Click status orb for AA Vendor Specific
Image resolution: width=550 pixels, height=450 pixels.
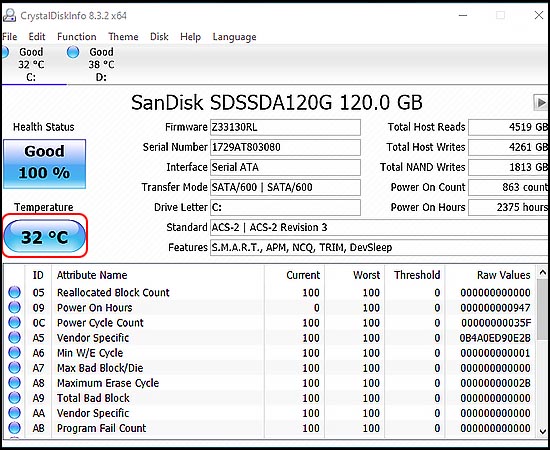click(x=14, y=413)
